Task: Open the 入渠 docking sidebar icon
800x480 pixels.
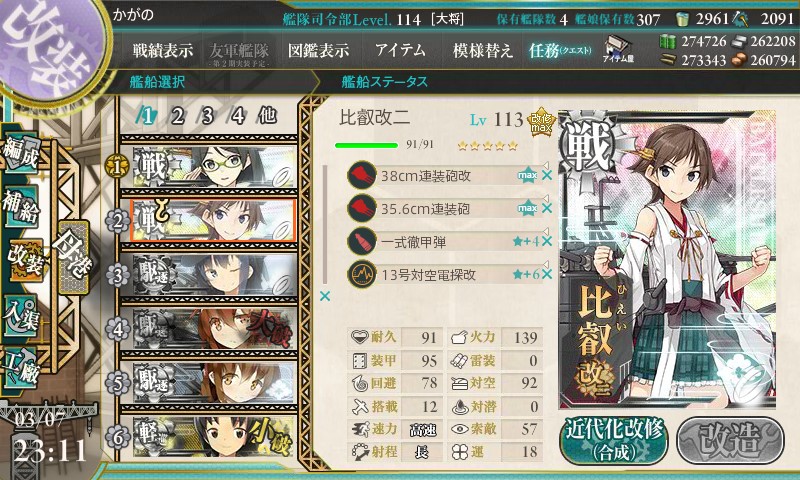Action: 21,315
